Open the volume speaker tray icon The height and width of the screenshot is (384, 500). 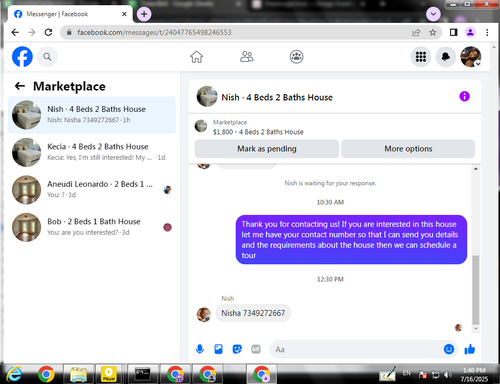[x=449, y=375]
